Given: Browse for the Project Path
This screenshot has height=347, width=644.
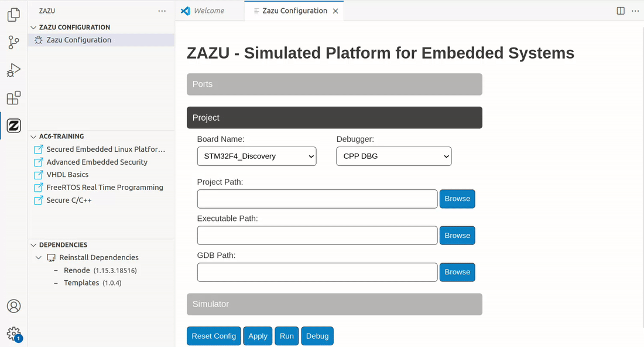Looking at the screenshot, I should tap(457, 199).
